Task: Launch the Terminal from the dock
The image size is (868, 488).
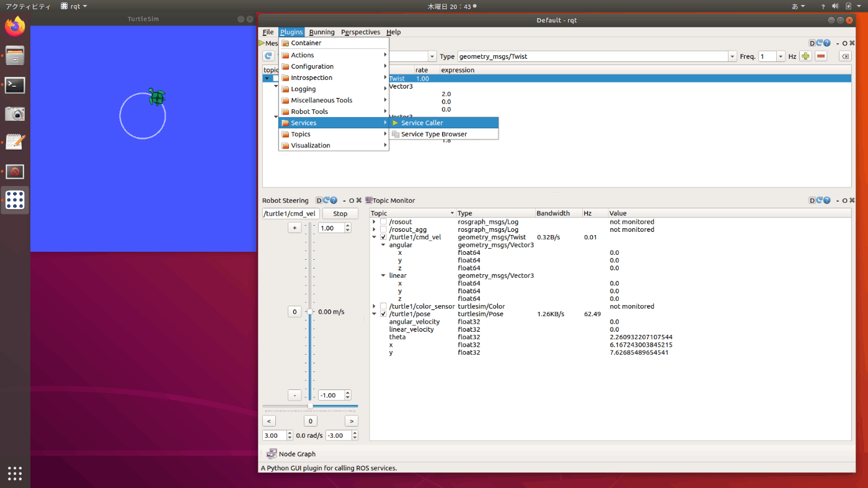Action: pyautogui.click(x=15, y=85)
